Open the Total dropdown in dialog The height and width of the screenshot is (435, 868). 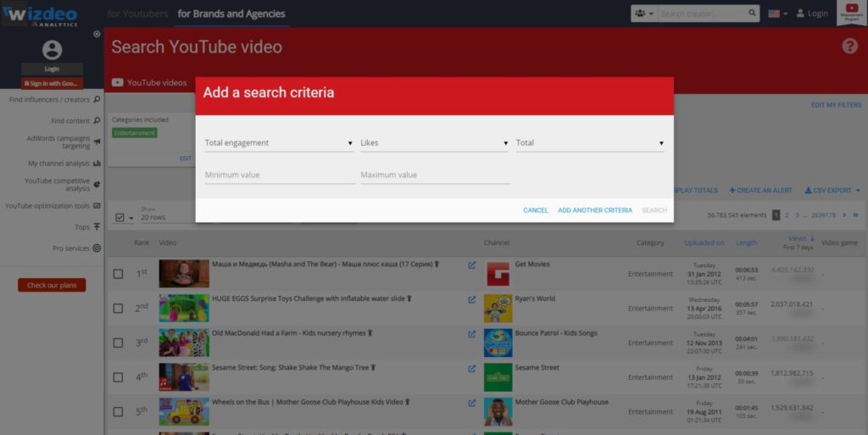click(x=590, y=143)
